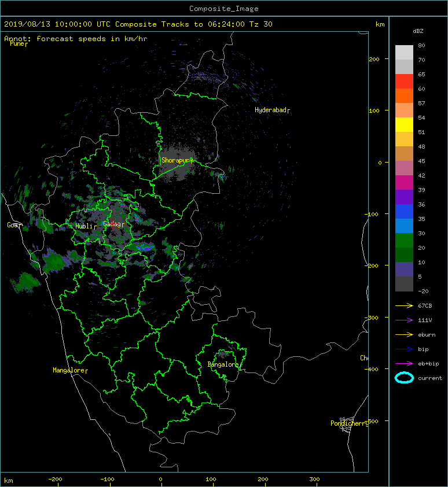Click the '80' value on dBZ scale
Screen dimensions: 448x487
pos(421,45)
